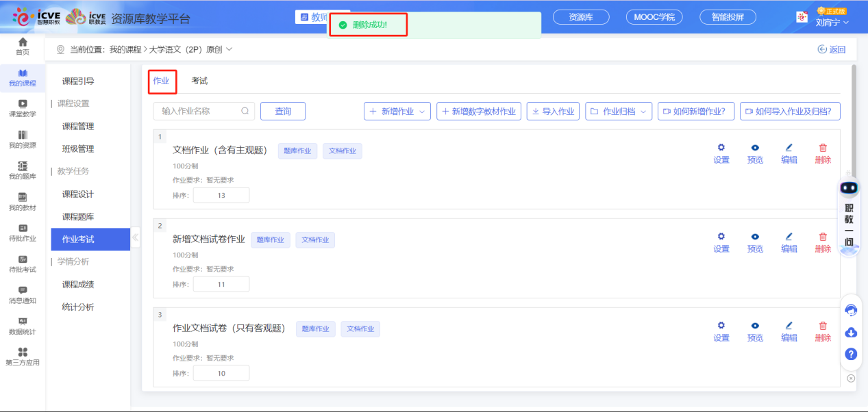Edit the 作业文档试卷（只有客观题） assignment
Image resolution: width=868 pixels, height=412 pixels.
point(789,330)
